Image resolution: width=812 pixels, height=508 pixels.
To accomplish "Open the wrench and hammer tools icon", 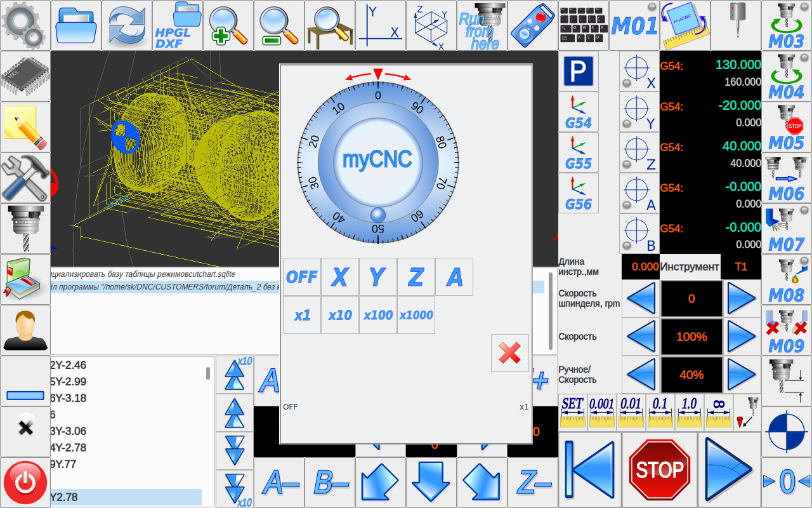I will (25, 178).
